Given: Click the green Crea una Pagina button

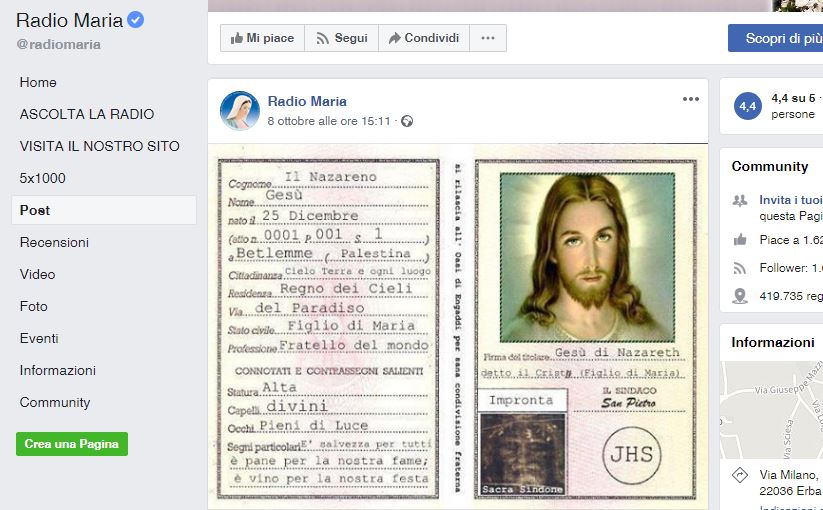Looking at the screenshot, I should 72,444.
